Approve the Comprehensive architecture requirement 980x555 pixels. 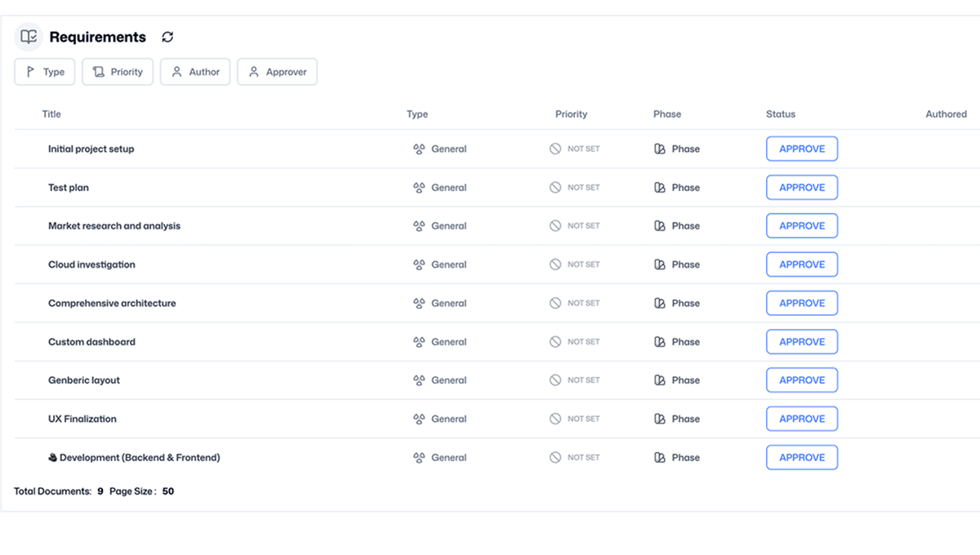(801, 304)
